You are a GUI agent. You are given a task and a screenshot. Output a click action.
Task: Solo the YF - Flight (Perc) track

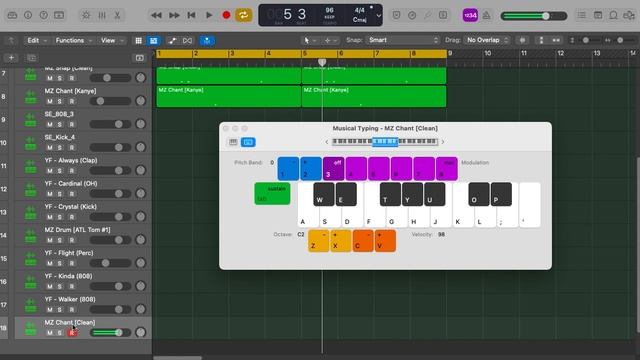(x=60, y=264)
